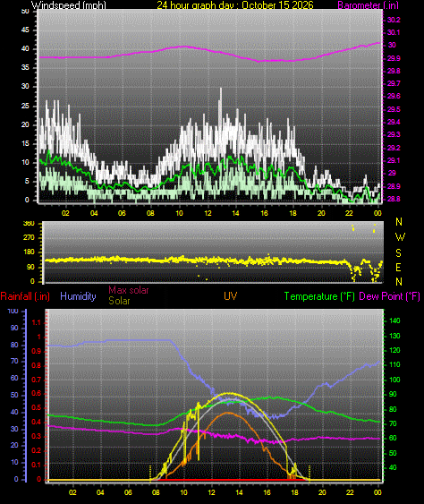The width and height of the screenshot is (424, 504).
Task: Click the 50 humidity axis value
Action: 14,395
